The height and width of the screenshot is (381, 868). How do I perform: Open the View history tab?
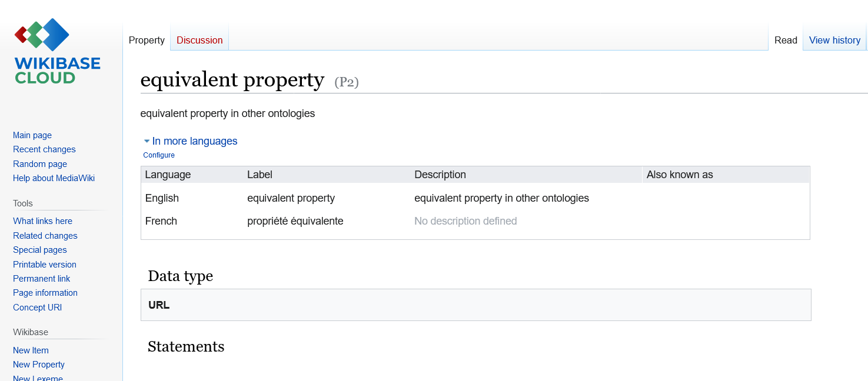coord(834,40)
